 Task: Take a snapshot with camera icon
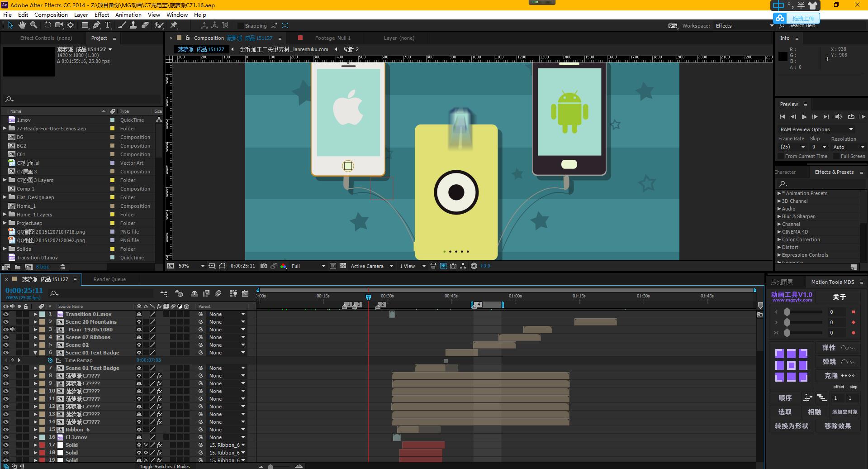(264, 266)
